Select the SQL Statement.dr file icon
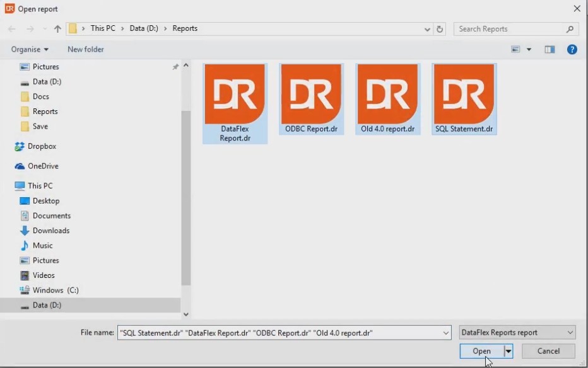Image resolution: width=588 pixels, height=368 pixels. click(464, 95)
